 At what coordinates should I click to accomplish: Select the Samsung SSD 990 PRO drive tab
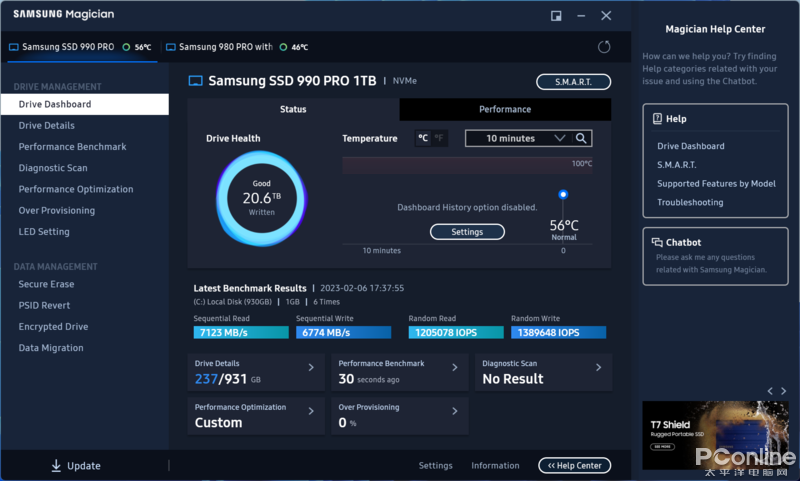point(82,47)
